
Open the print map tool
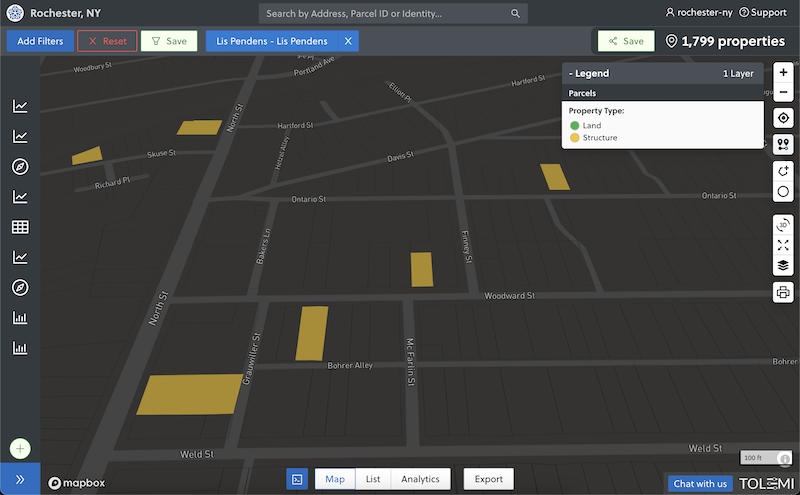tap(783, 292)
